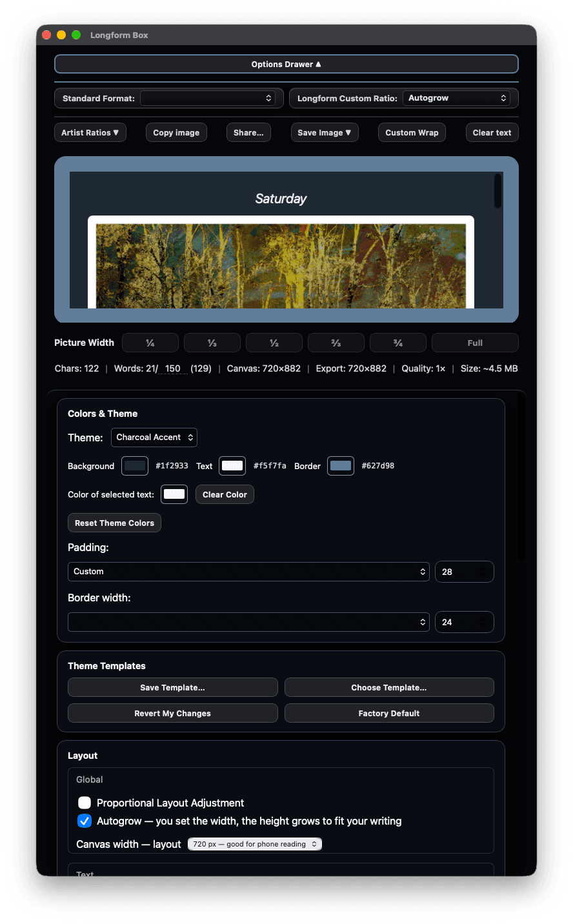This screenshot has width=573, height=924.
Task: Click the border hex value #627d98
Action: point(378,466)
